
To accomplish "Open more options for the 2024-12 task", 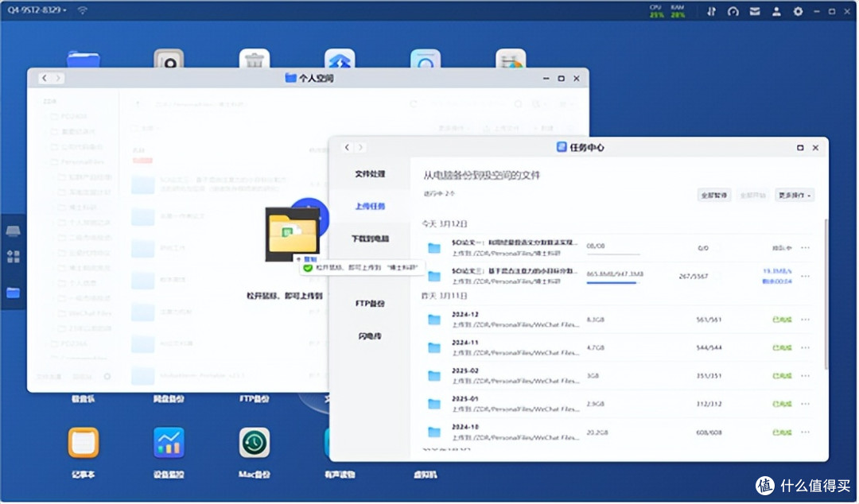I will [805, 320].
